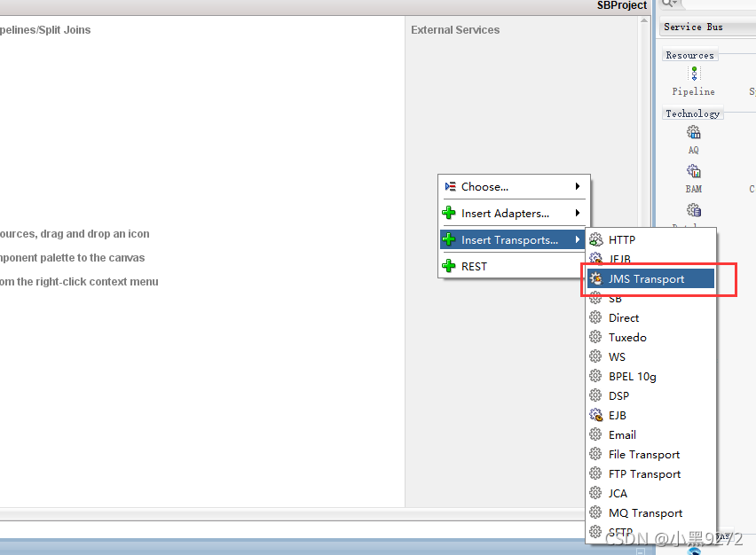Image resolution: width=756 pixels, height=555 pixels.
Task: Select the Tuxedo transport entry
Action: coord(650,337)
